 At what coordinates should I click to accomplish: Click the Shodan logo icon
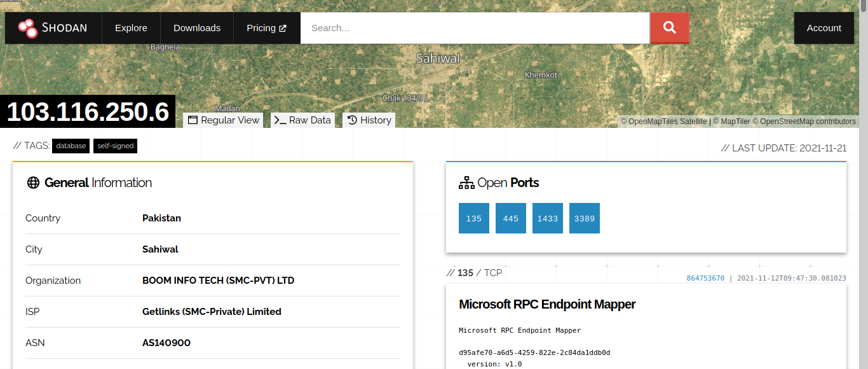(28, 28)
